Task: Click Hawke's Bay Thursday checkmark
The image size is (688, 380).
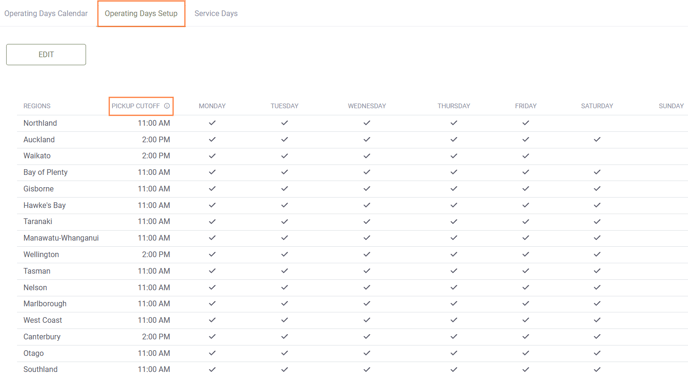Action: [454, 205]
